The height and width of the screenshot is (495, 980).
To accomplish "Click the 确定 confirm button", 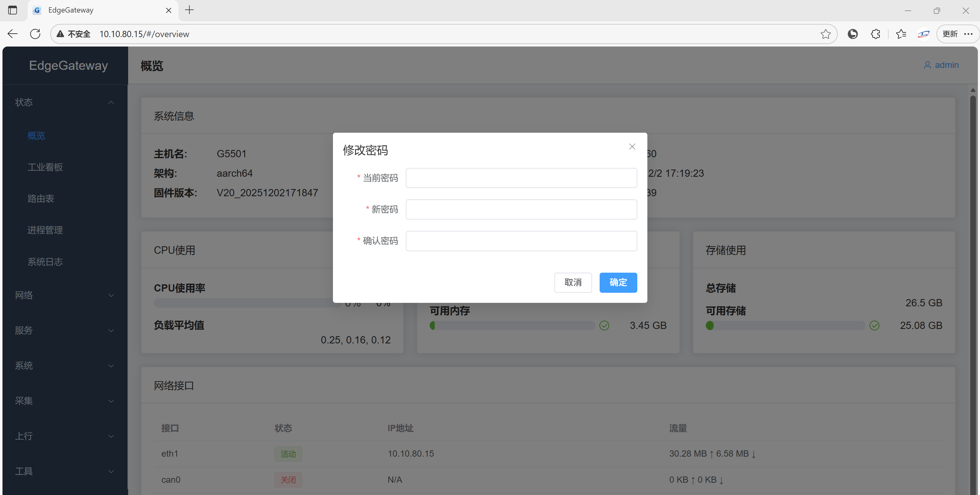I will [x=618, y=282].
